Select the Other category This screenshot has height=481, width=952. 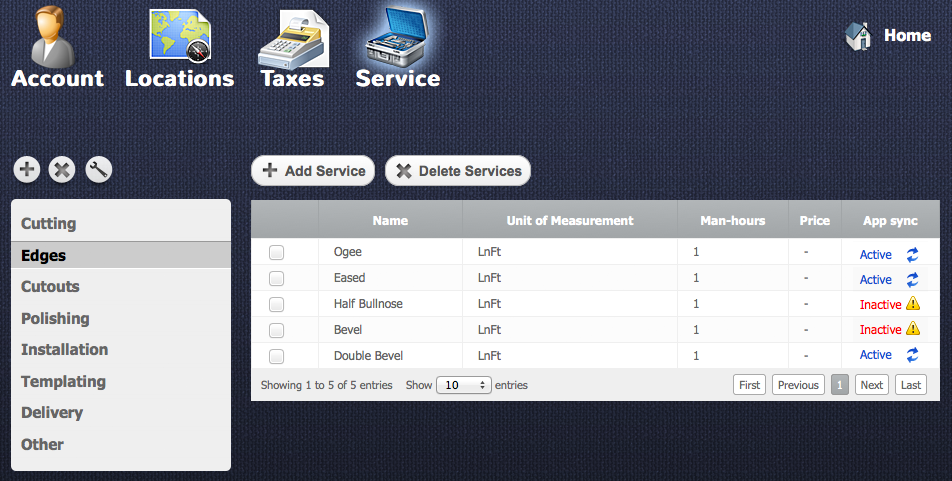[121, 445]
